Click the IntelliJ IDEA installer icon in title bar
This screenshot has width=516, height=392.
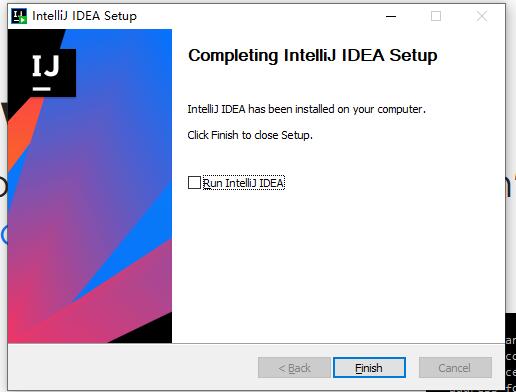19,16
